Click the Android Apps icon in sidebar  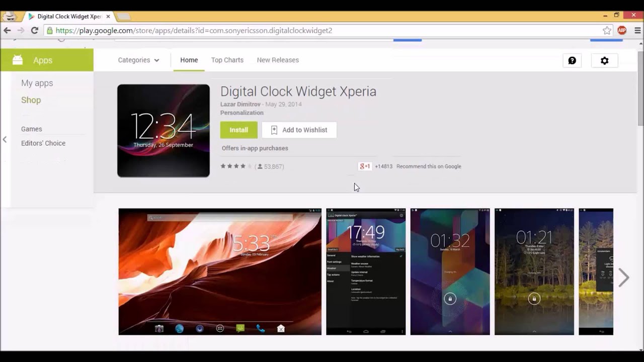pos(18,60)
